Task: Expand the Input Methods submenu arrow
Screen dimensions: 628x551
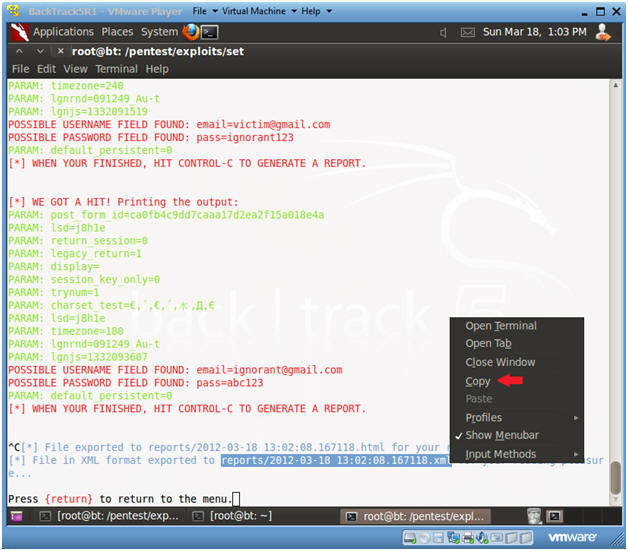Action: 576,454
